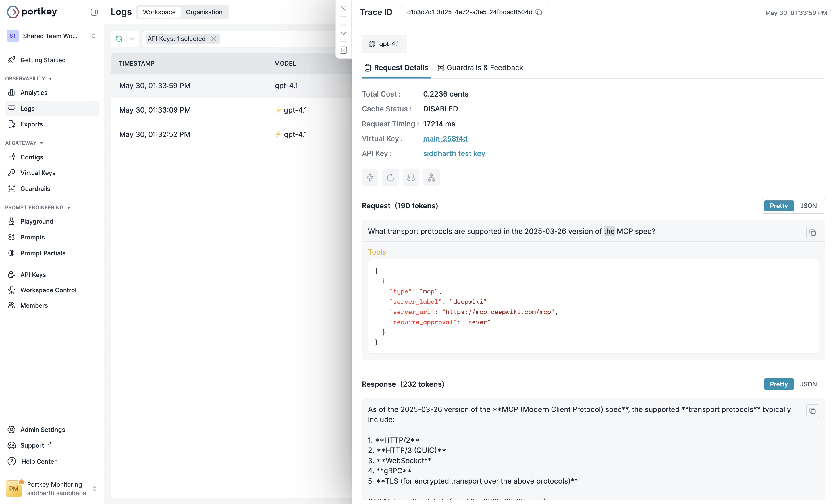The image size is (835, 504).
Task: Collapse the left sidebar panel
Action: (94, 12)
